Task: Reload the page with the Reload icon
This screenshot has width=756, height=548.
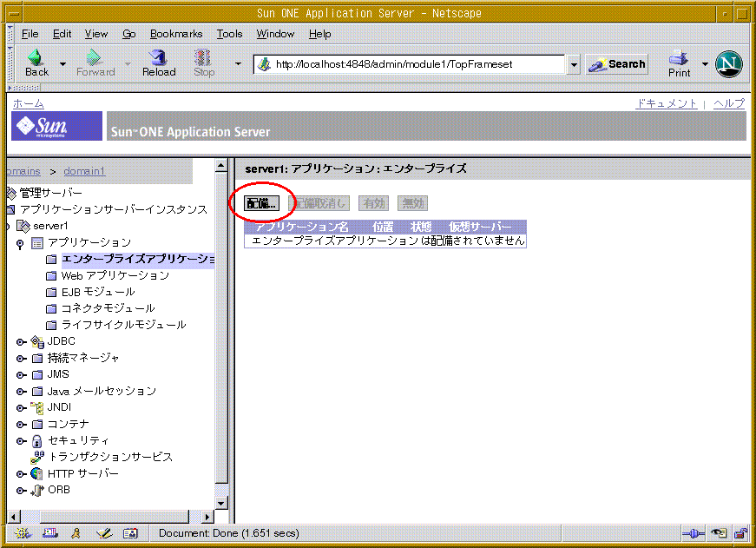Action: point(158,57)
